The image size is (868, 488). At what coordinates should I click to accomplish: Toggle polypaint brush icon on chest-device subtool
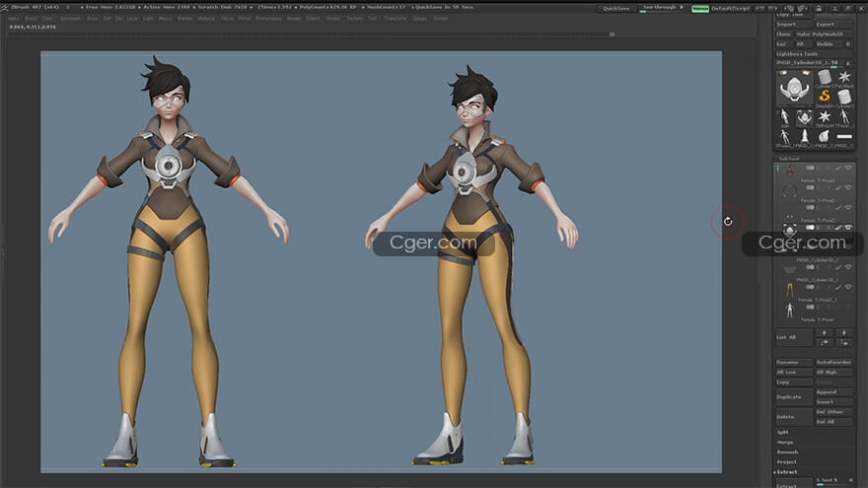pos(838,228)
